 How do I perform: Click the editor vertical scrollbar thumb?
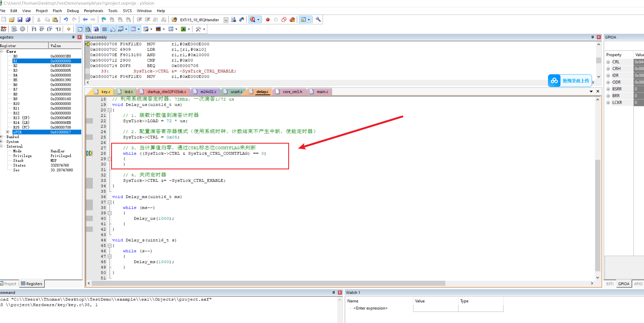(597, 215)
